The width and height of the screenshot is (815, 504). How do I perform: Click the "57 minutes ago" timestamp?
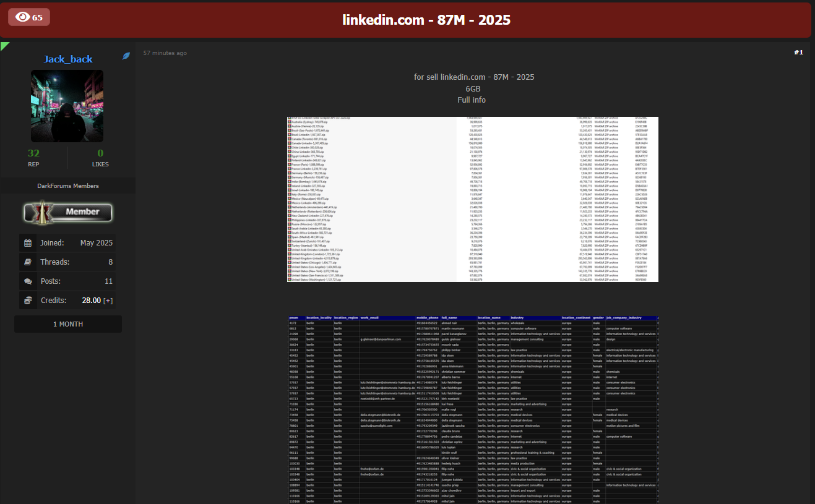[165, 53]
